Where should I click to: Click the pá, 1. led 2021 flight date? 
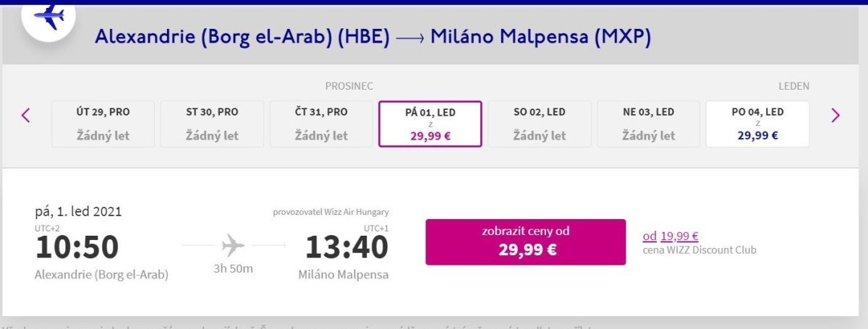[x=78, y=212]
